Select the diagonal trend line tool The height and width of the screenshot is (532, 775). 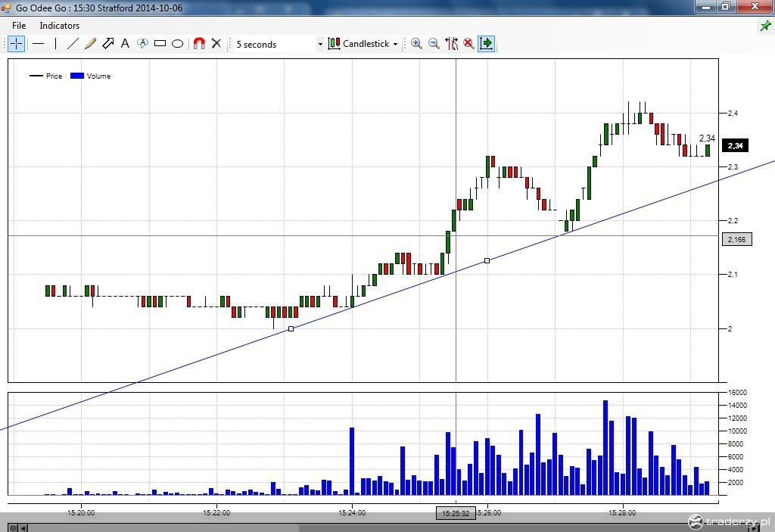[73, 43]
